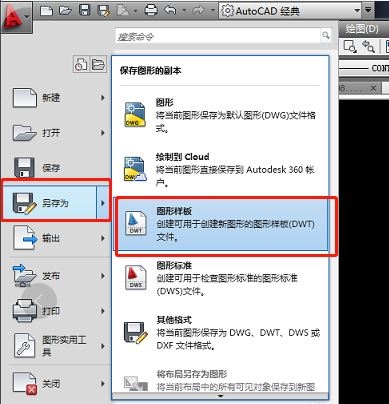This screenshot has width=389, height=404.
Task: Select 关闭 in application menu
Action: pos(55,384)
